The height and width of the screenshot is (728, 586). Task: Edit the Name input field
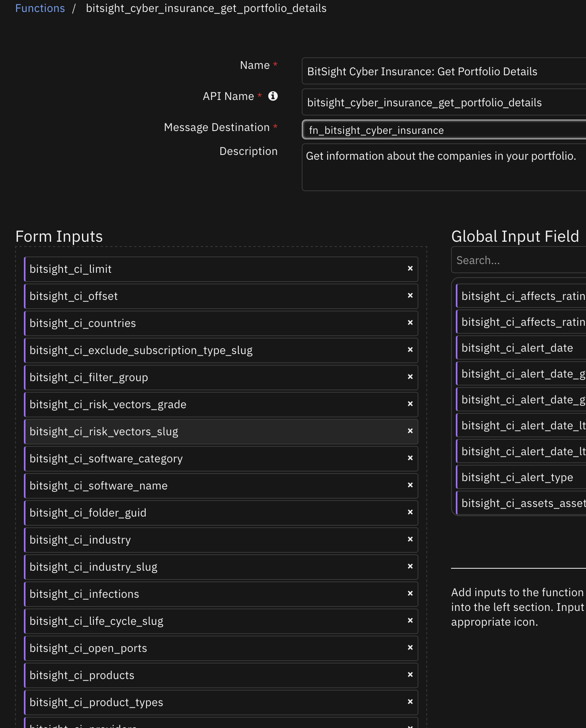coord(444,71)
